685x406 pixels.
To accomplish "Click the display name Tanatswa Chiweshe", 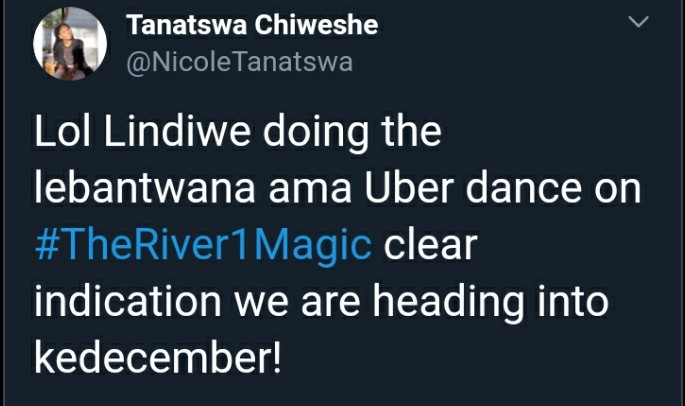I will [x=252, y=25].
